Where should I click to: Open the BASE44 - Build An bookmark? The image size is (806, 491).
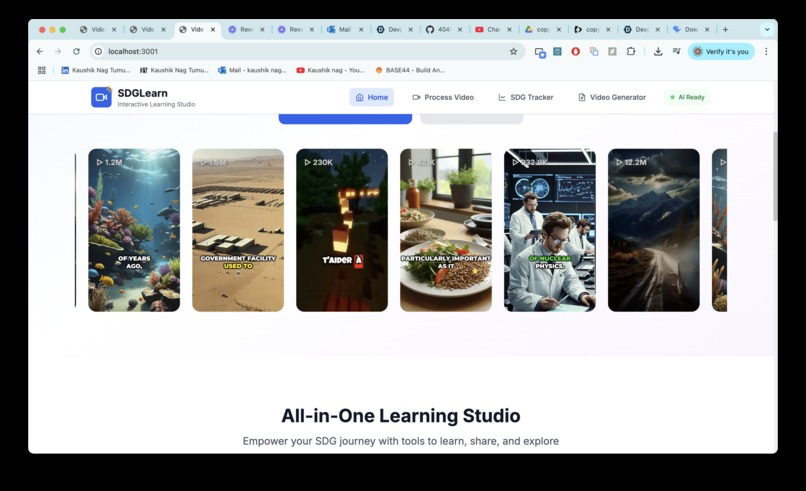(x=410, y=70)
